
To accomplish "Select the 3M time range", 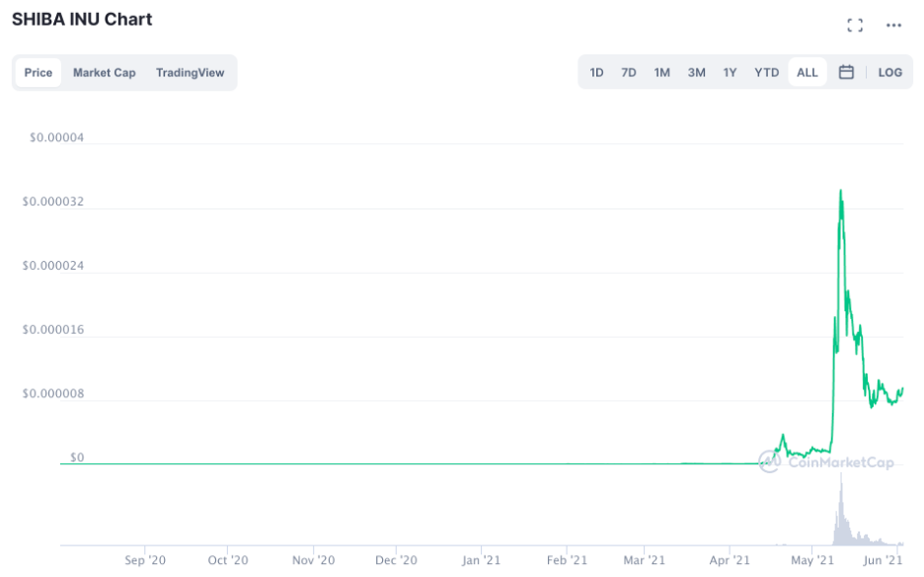I will pyautogui.click(x=697, y=72).
